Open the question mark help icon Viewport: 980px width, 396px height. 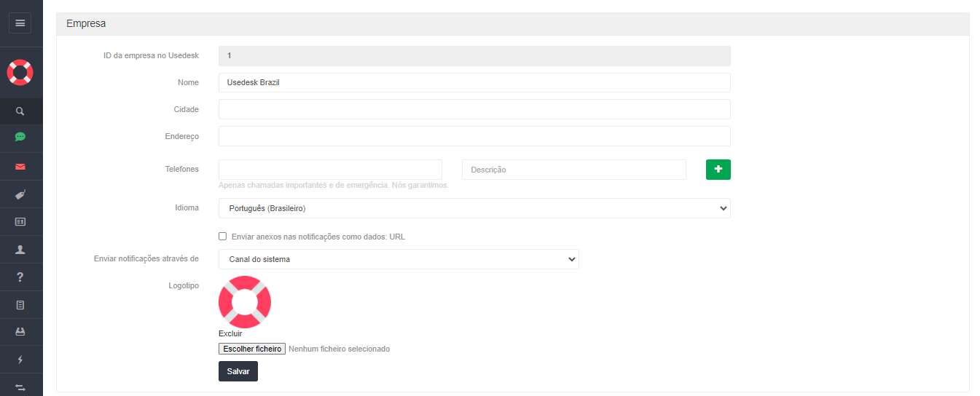point(20,277)
